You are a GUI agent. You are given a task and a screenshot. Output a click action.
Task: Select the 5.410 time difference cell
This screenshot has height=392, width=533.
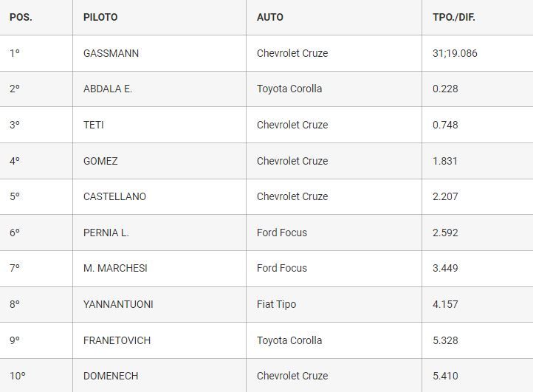pyautogui.click(x=478, y=375)
